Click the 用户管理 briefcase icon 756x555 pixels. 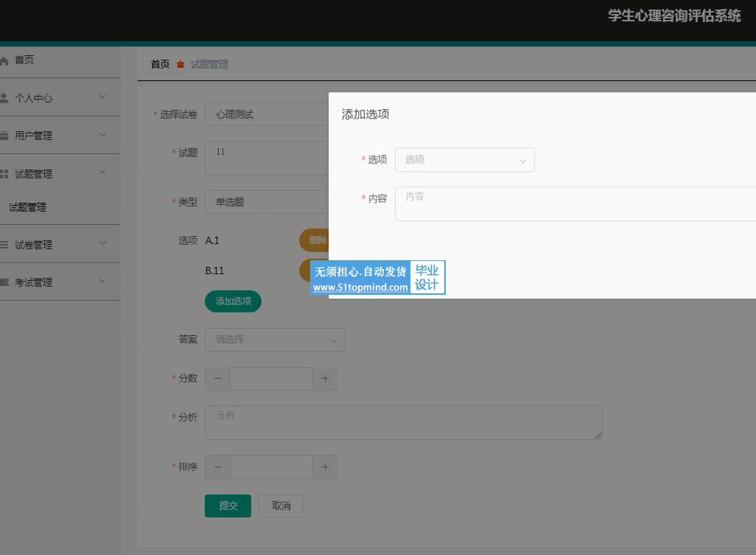[x=4, y=136]
